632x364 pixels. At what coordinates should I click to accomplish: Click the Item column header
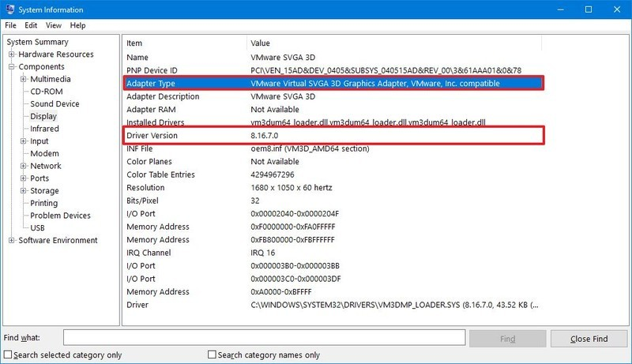point(185,43)
